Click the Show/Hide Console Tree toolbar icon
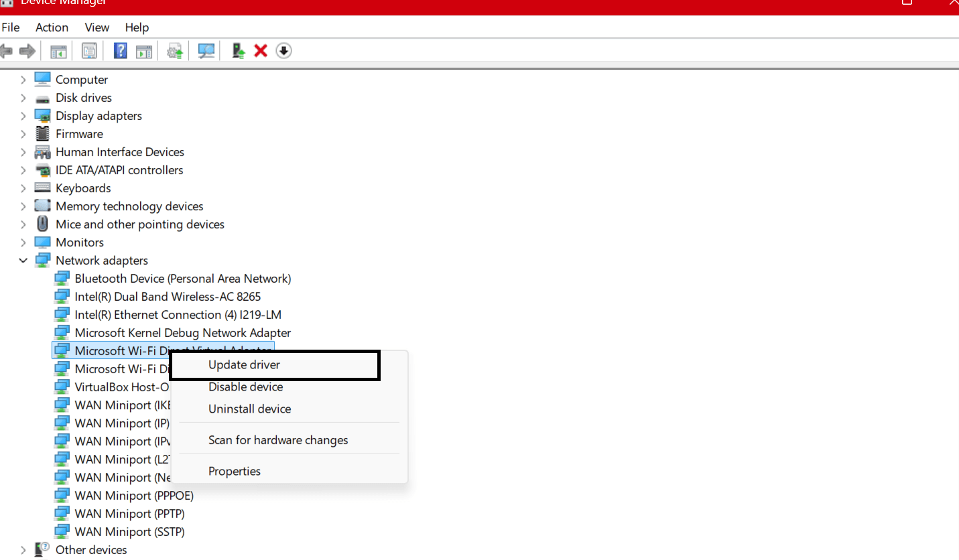The width and height of the screenshot is (959, 560). tap(58, 50)
